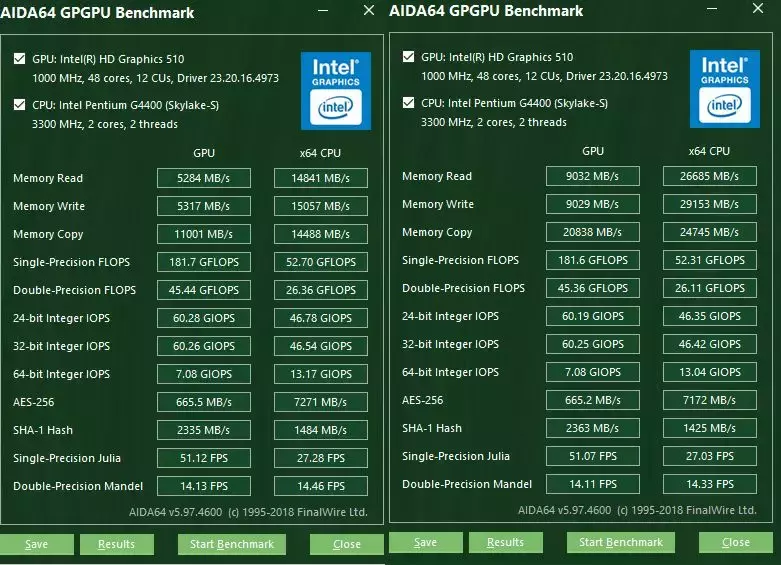Click SHA-1 Hash label in right window

[432, 428]
